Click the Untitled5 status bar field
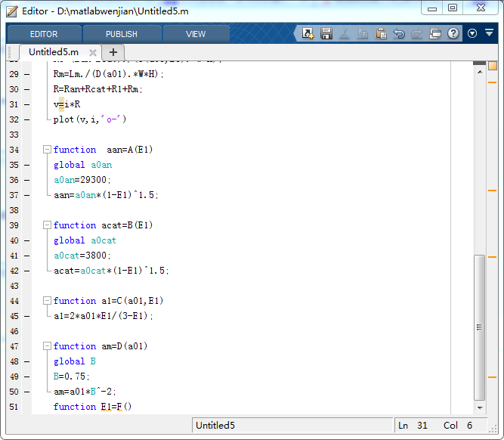 point(292,425)
